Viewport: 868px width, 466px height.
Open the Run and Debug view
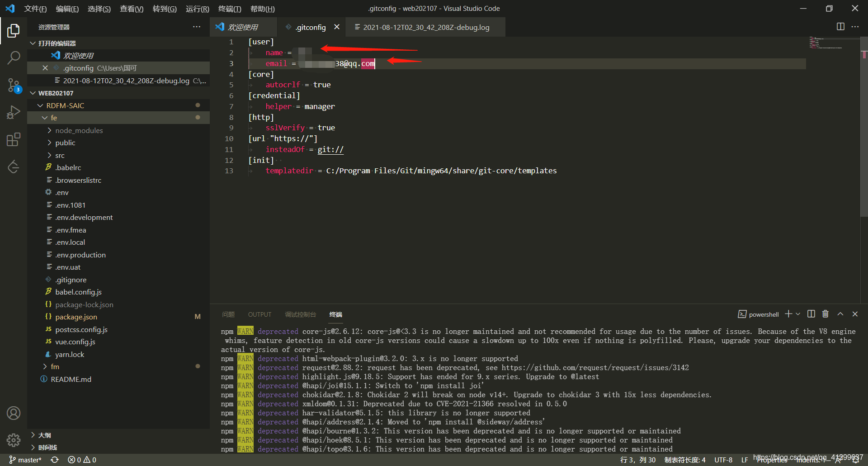click(x=14, y=112)
